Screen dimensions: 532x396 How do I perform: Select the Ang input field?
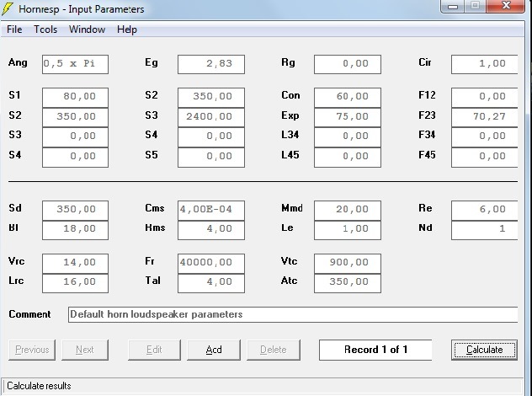(75, 64)
